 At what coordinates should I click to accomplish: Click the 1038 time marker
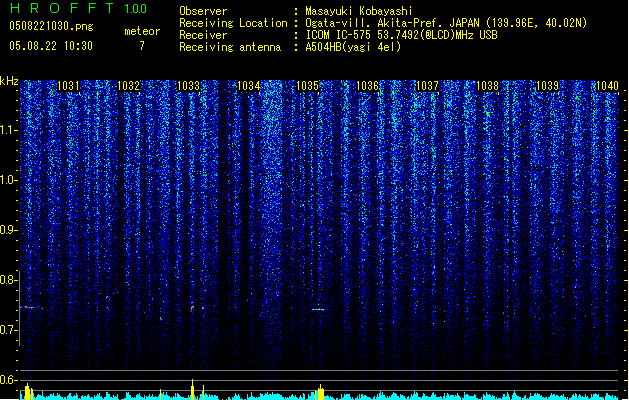pos(487,85)
